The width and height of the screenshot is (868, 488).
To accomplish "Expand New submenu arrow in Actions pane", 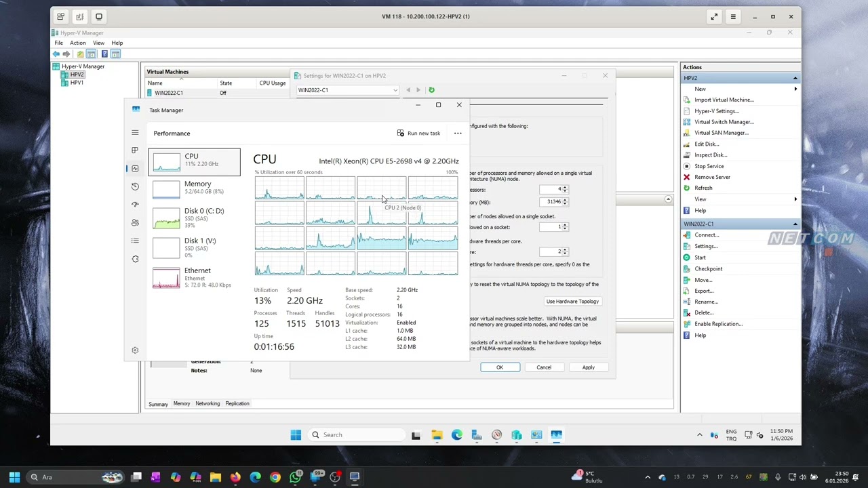I will (x=795, y=89).
